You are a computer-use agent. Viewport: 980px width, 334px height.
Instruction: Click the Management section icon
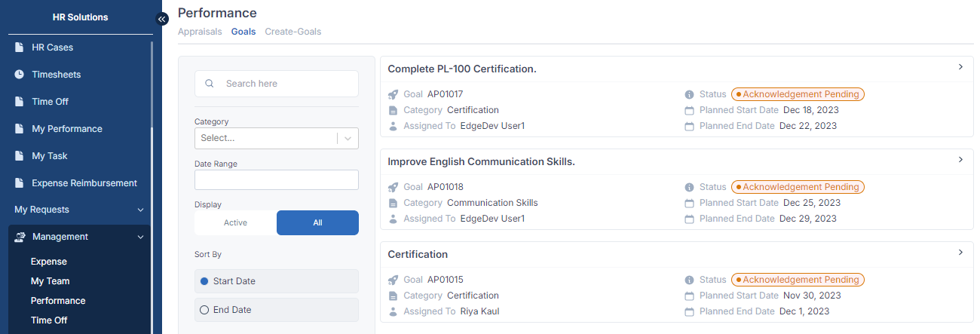[x=20, y=237]
